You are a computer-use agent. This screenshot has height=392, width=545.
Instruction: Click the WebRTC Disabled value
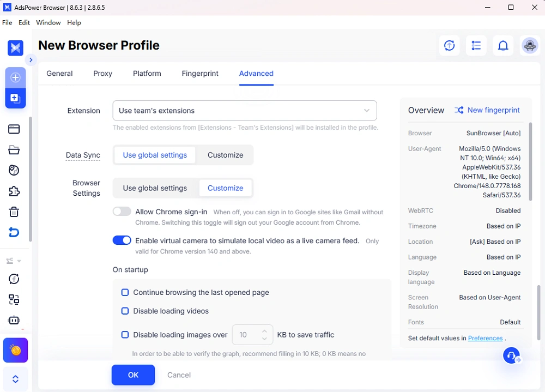[508, 211]
